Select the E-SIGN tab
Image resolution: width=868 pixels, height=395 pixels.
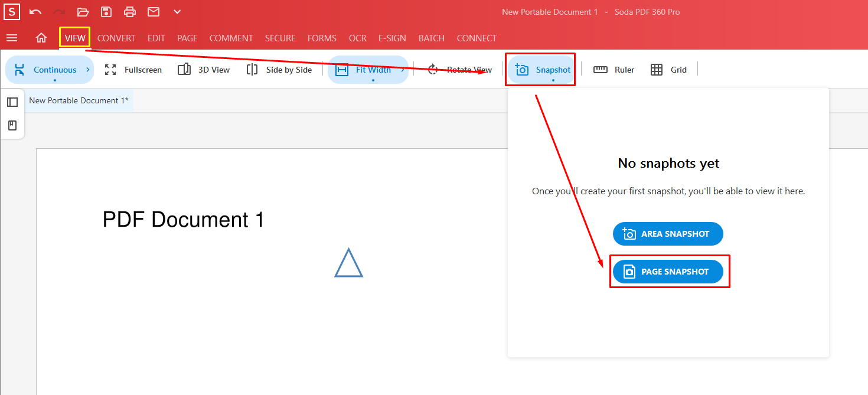[x=392, y=38]
